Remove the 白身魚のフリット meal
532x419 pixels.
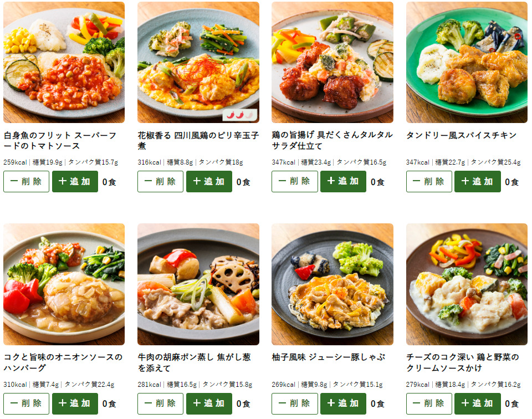pos(27,181)
